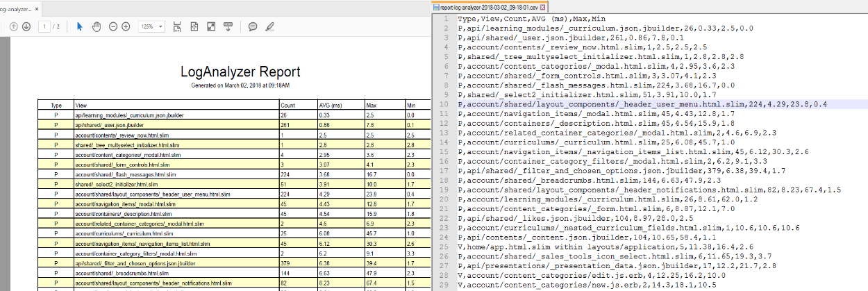868x291 pixels.
Task: Select the highlighter pen tool
Action: coord(269,26)
